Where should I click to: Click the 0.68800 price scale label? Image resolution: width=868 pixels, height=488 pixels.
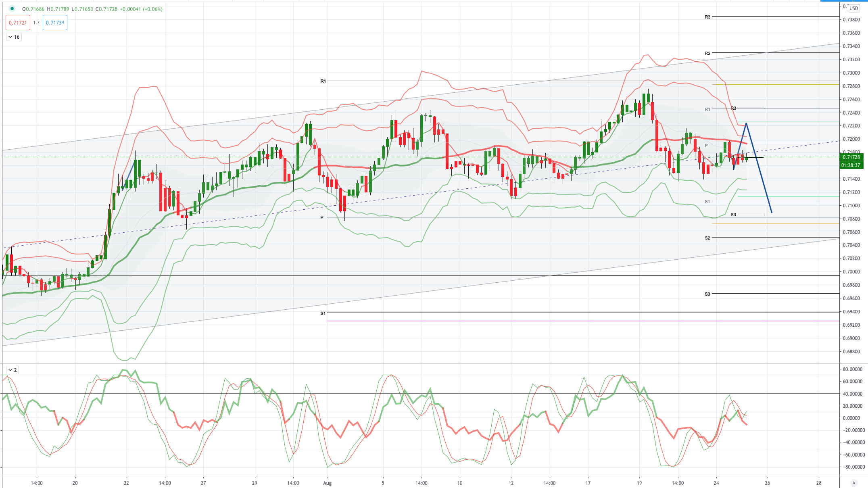(x=851, y=352)
